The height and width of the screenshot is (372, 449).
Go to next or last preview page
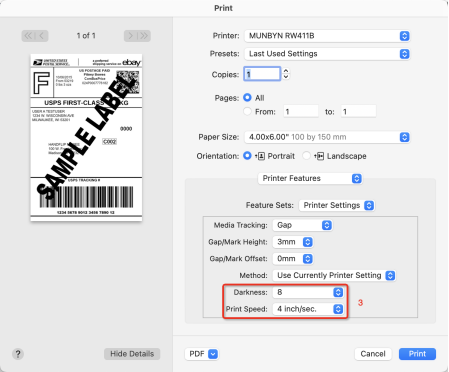point(137,36)
